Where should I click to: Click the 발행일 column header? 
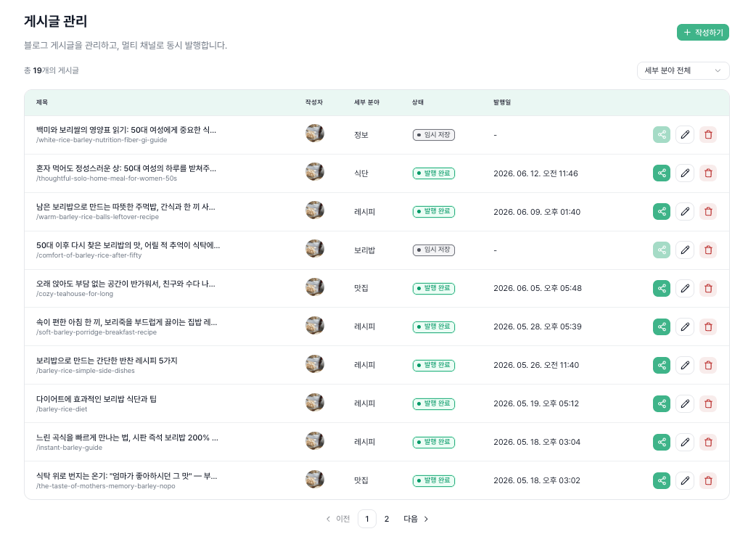click(x=502, y=102)
